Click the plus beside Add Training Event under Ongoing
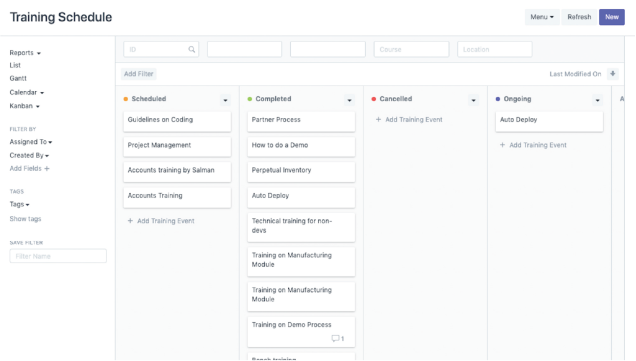Image resolution: width=636 pixels, height=361 pixels. tap(502, 145)
